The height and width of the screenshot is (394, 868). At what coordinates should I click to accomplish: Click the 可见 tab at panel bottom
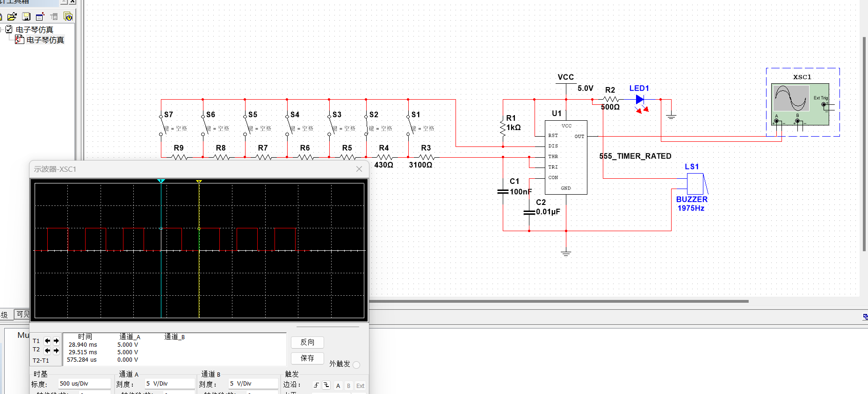(x=22, y=314)
